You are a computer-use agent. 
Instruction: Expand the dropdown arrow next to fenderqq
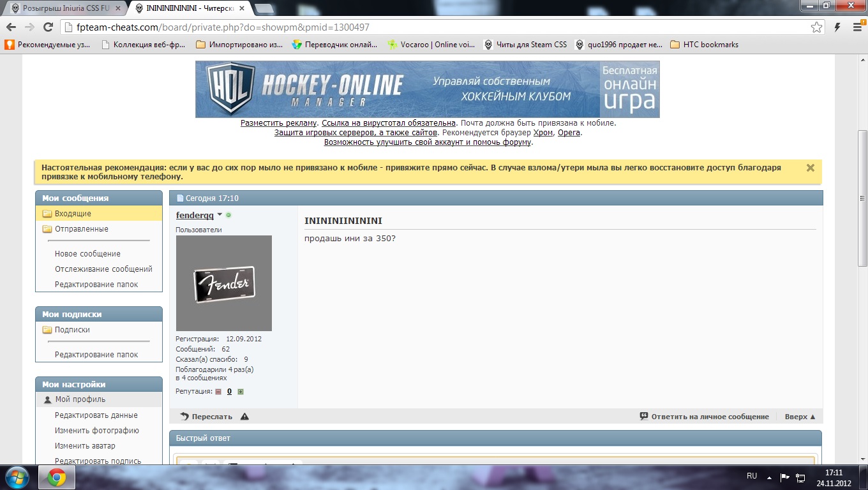click(x=220, y=215)
